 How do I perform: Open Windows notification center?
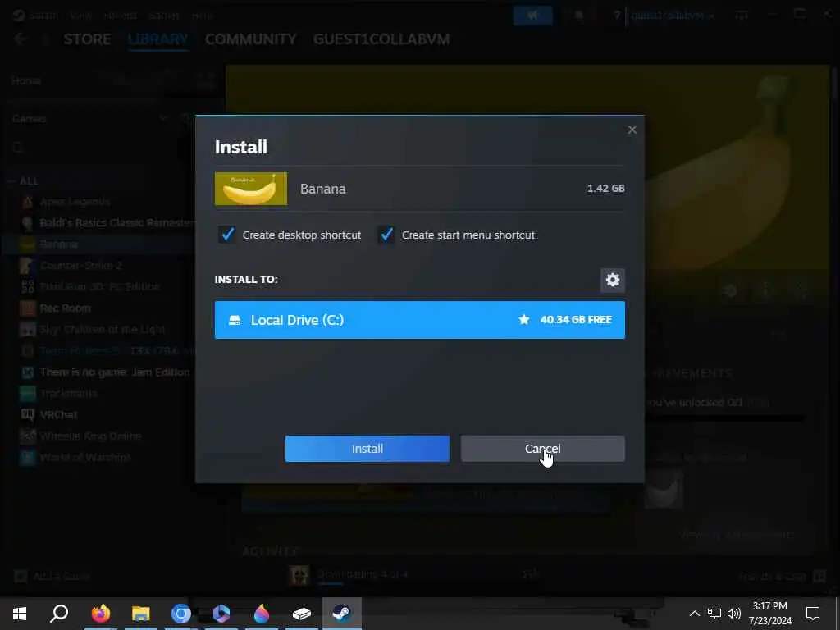[x=813, y=614]
